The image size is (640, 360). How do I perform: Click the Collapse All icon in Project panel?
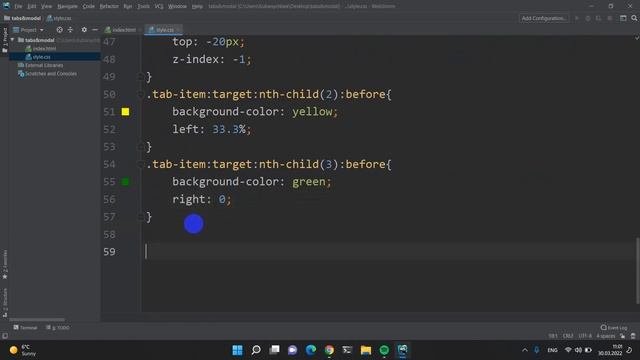pos(70,30)
